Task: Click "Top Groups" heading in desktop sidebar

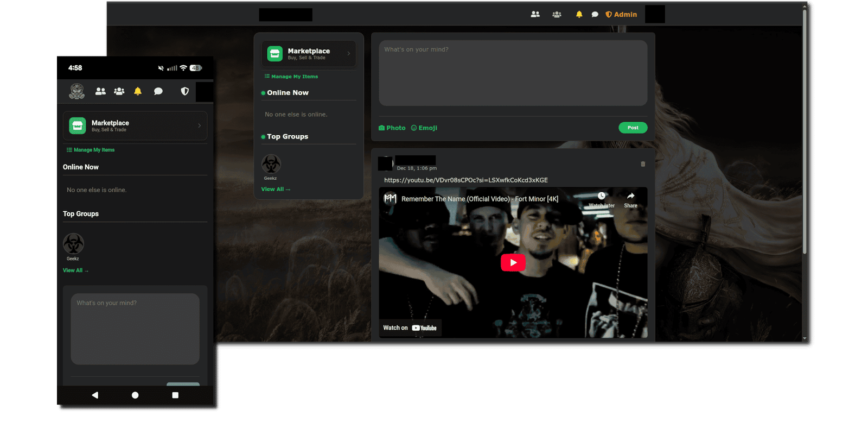Action: click(288, 137)
